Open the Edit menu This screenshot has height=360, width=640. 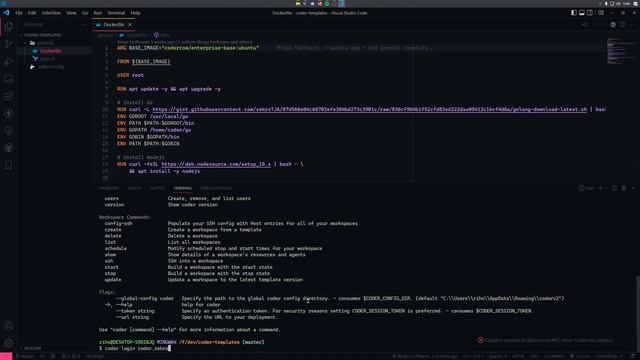pos(32,13)
